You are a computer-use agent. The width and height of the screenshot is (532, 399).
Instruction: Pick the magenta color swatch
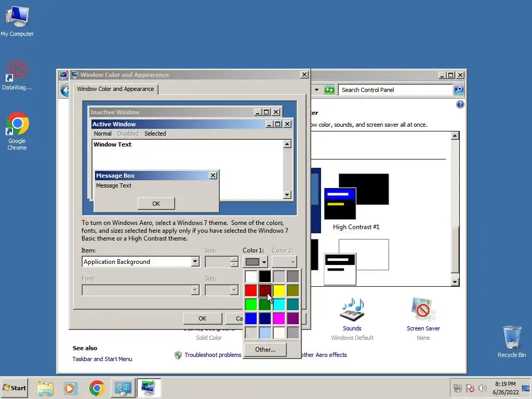279,318
